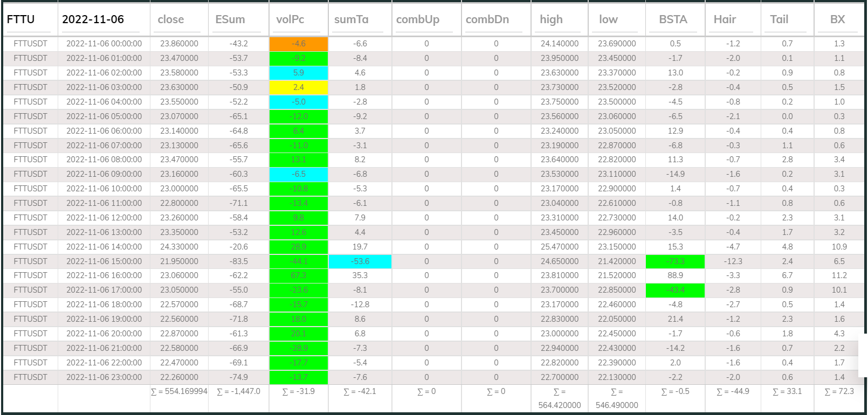Select Hair value -12.3
Image resolution: width=868 pixels, height=415 pixels.
pos(733,261)
